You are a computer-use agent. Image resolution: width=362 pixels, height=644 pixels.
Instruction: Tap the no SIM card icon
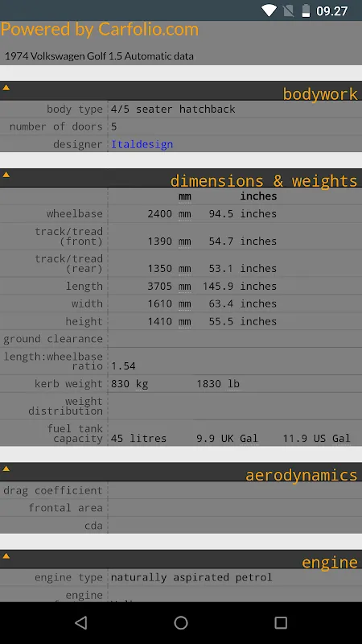tap(289, 10)
